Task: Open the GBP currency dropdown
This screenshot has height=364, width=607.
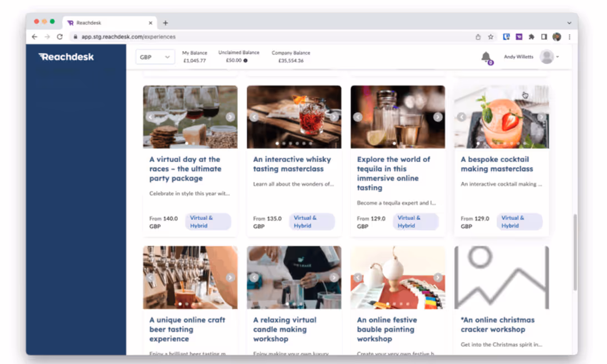Action: (155, 57)
